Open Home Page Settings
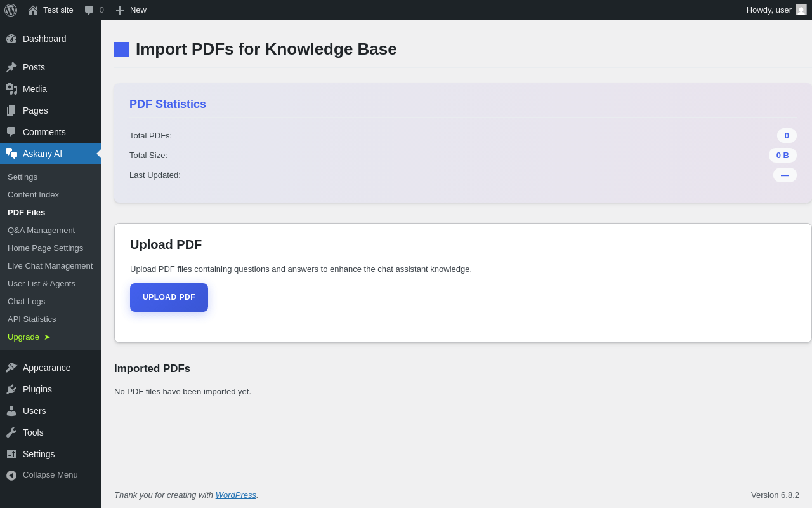This screenshot has height=508, width=812. 45,248
